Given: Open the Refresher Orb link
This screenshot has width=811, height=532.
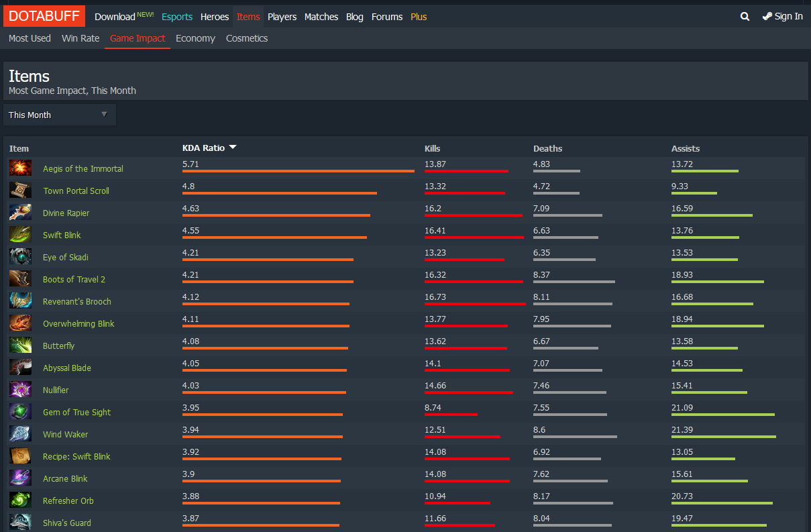Looking at the screenshot, I should tap(68, 500).
